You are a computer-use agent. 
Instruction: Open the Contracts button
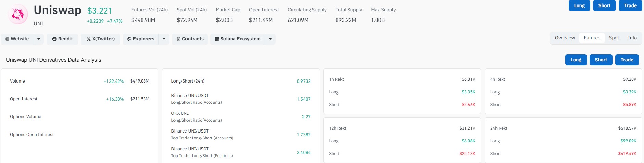pos(190,39)
